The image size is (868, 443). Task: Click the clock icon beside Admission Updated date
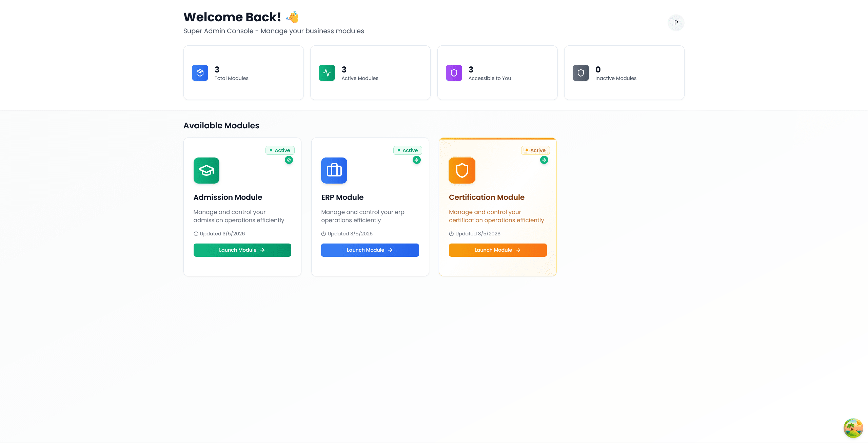coord(196,234)
